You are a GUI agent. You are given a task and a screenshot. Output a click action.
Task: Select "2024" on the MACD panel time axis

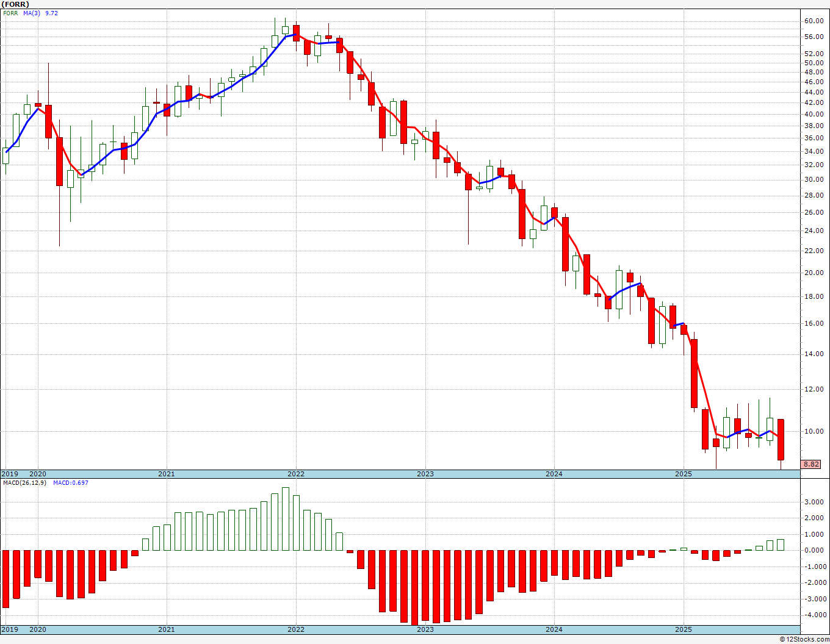pyautogui.click(x=554, y=629)
